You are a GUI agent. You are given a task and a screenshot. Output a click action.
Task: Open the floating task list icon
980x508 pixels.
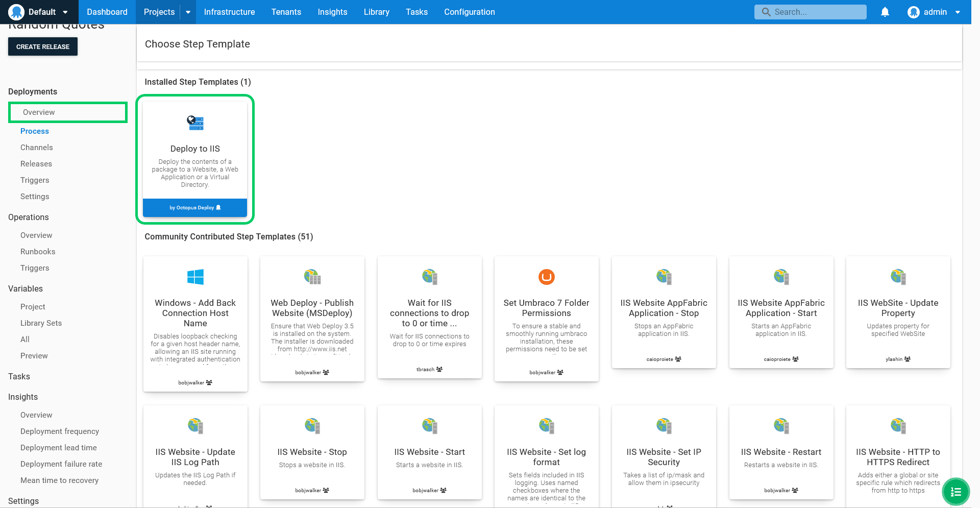click(955, 492)
